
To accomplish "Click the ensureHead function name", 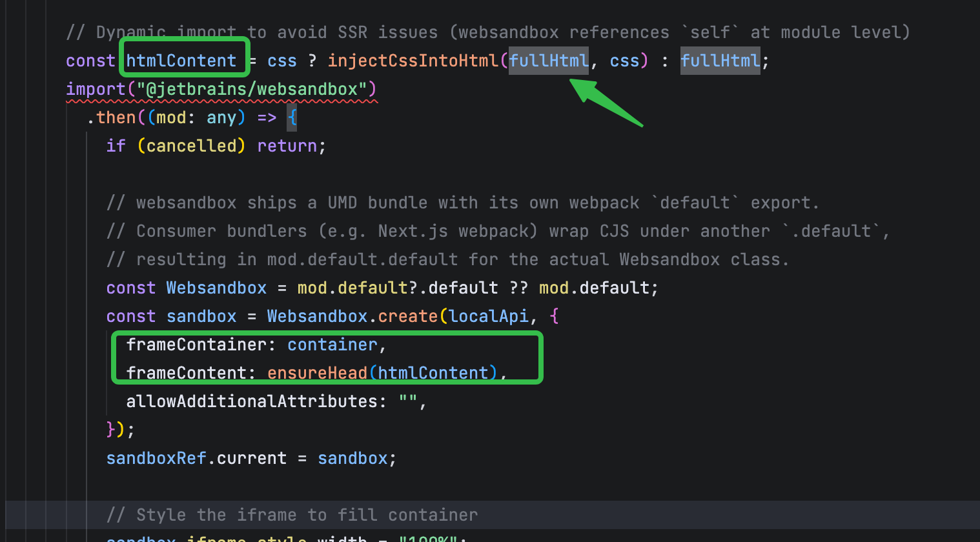I will (317, 373).
